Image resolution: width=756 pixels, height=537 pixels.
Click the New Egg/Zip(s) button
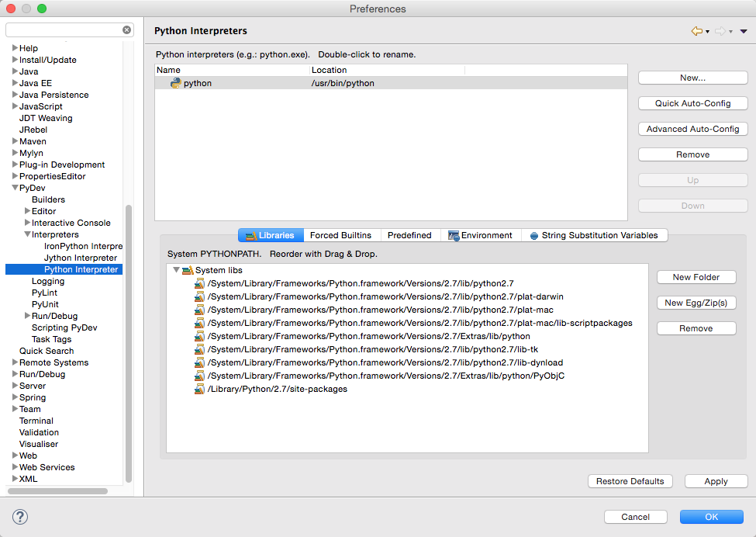pos(696,303)
